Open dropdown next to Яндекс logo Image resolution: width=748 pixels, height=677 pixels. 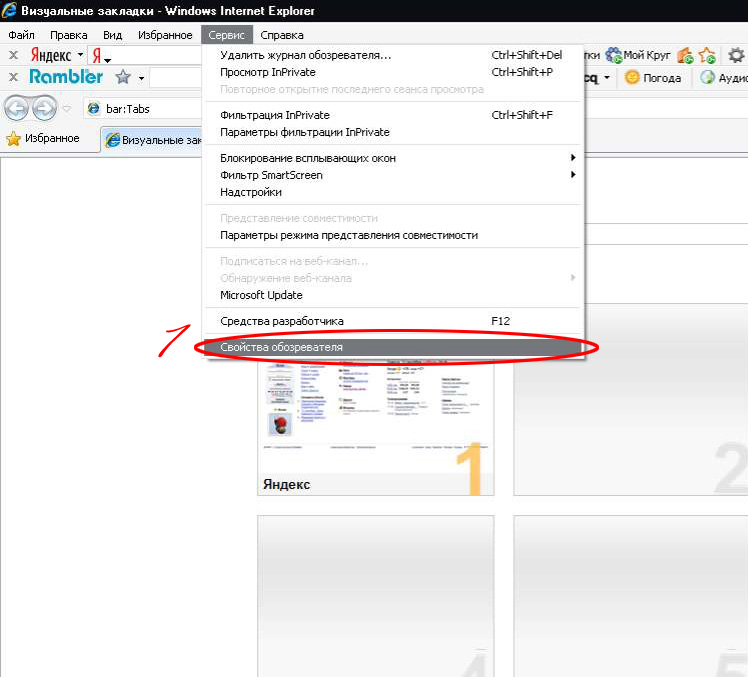[x=80, y=55]
